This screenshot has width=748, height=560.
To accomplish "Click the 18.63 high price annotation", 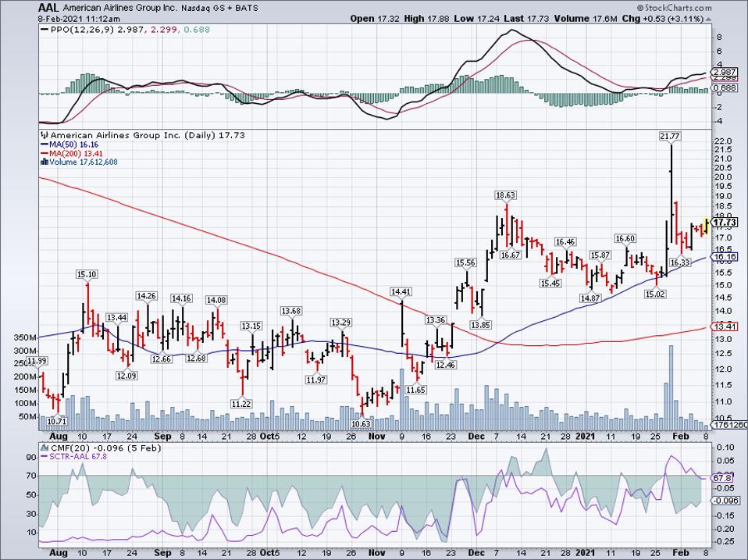I will [506, 195].
